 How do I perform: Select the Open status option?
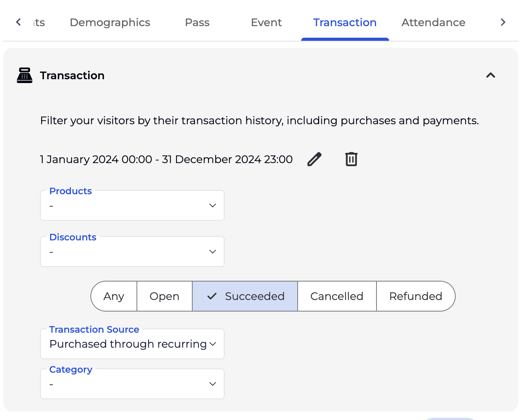click(x=165, y=296)
